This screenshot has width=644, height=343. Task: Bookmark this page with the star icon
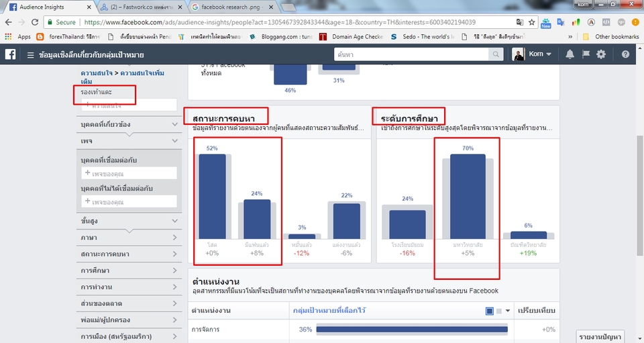pos(531,22)
